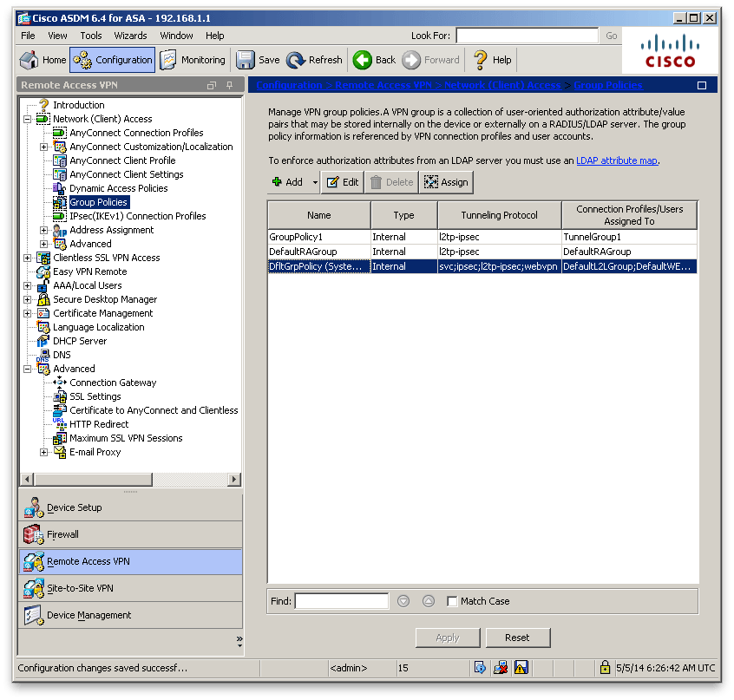Select the GroupPolicy1 table row
Screen dimensions: 734x700
coord(482,237)
